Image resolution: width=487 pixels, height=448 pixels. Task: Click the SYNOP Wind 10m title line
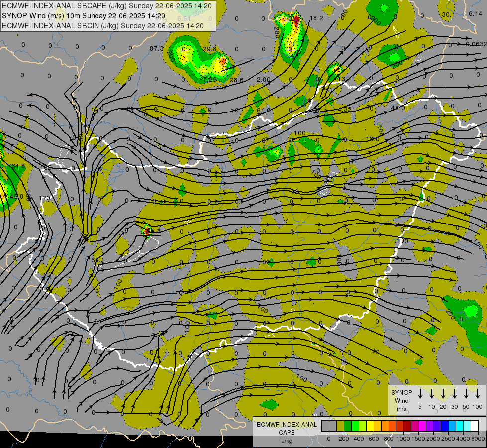click(x=84, y=16)
